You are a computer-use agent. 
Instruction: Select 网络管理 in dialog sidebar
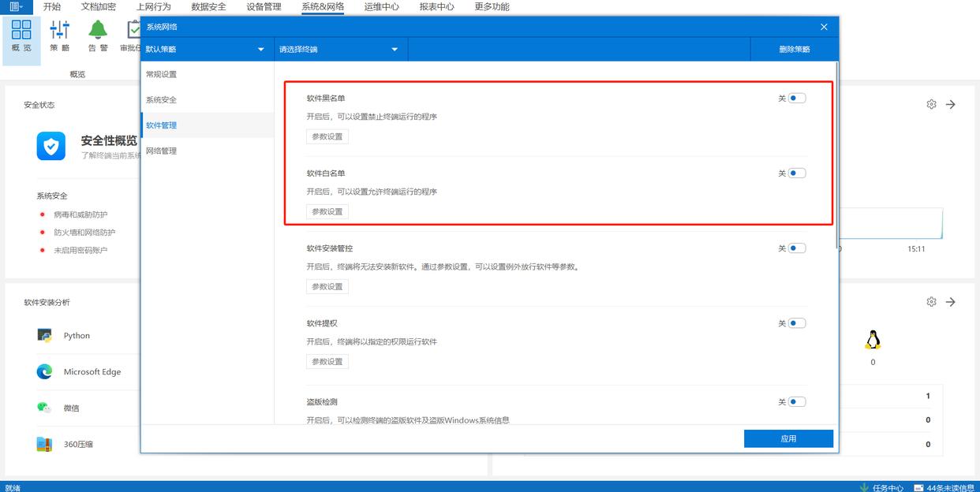point(208,151)
